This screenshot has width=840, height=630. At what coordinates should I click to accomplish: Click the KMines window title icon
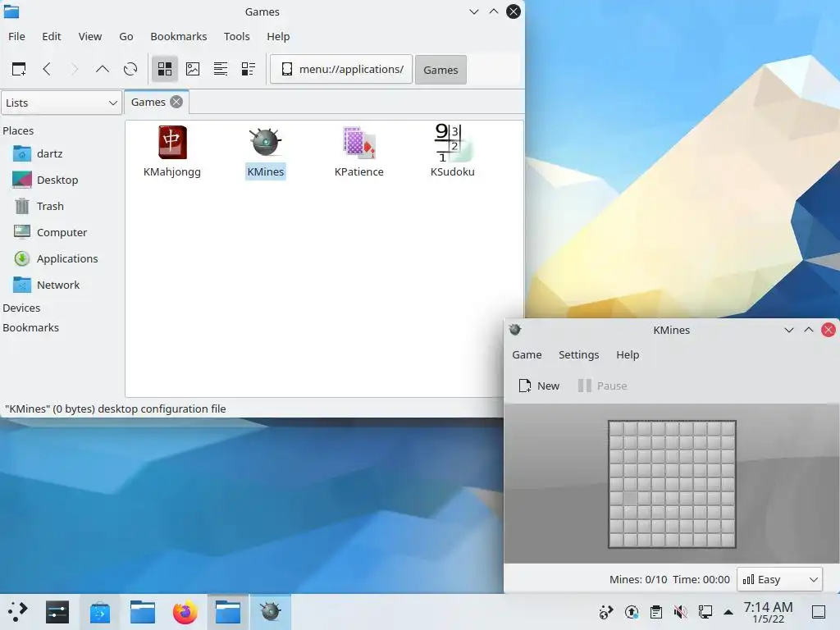pos(515,330)
